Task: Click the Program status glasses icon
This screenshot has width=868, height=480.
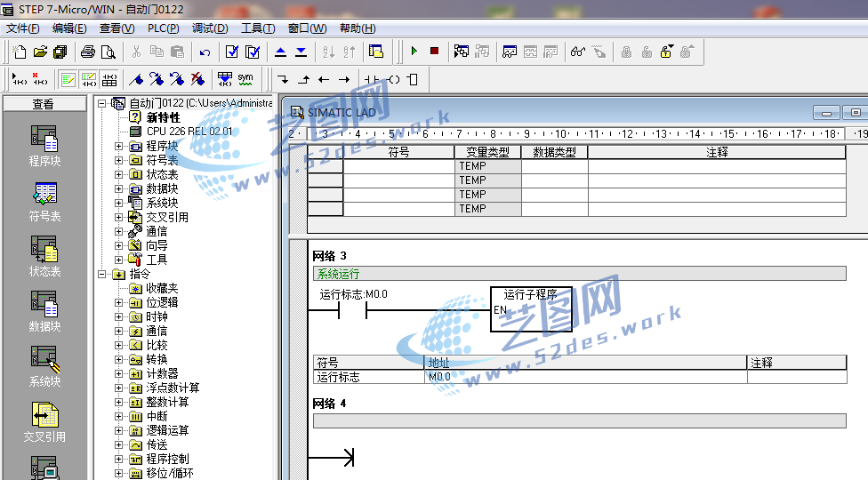Action: (x=578, y=52)
